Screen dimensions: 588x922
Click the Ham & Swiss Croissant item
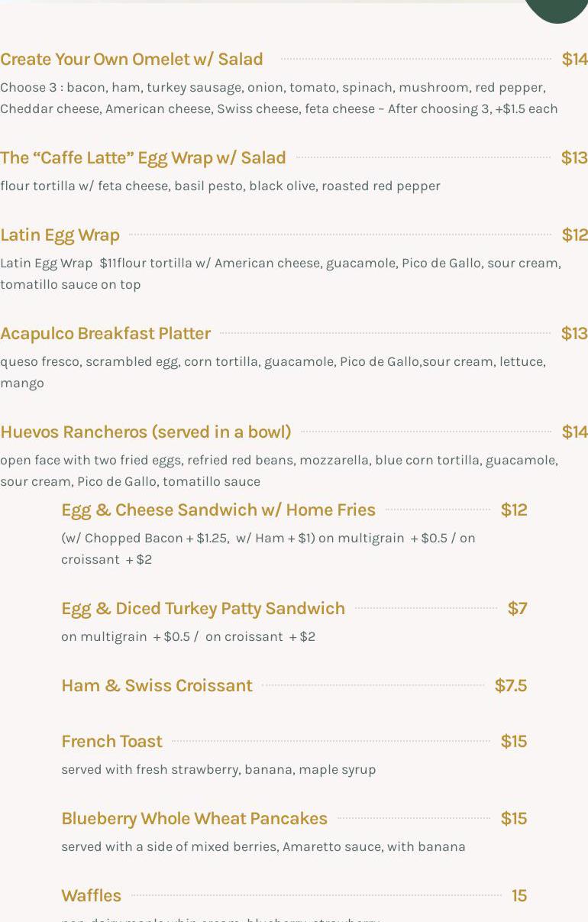tap(157, 685)
